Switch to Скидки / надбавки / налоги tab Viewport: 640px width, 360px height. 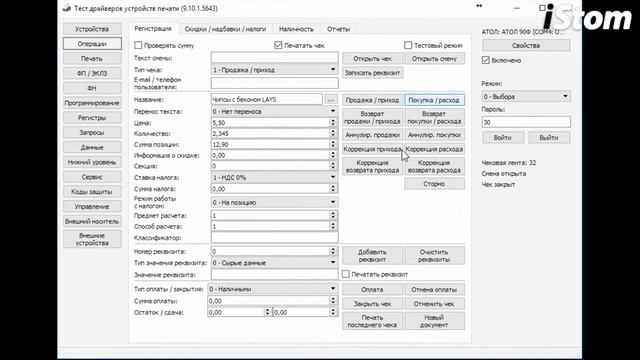pos(225,29)
